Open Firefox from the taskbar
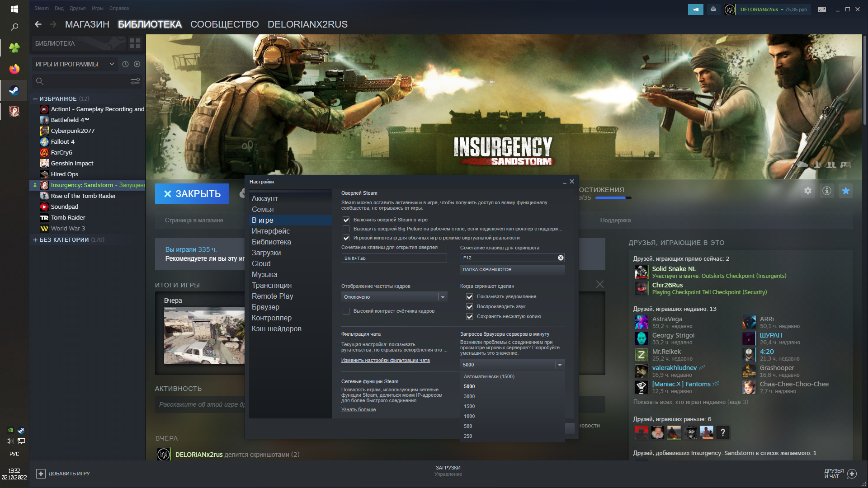 pos(14,69)
